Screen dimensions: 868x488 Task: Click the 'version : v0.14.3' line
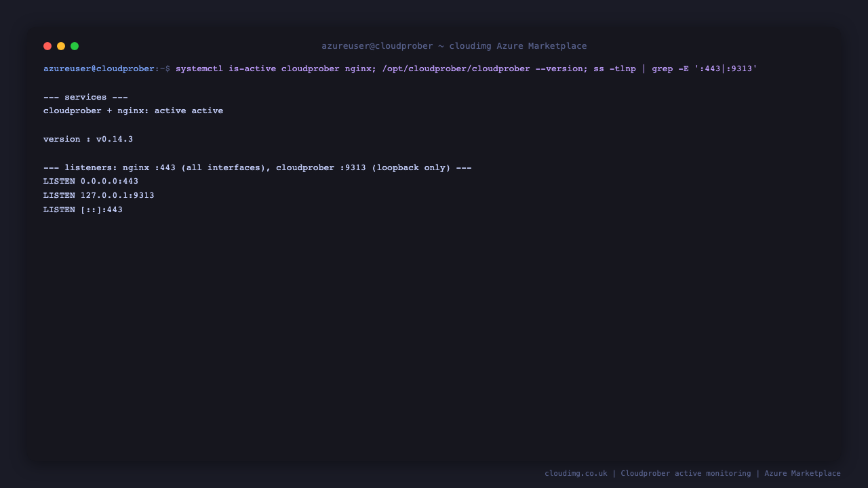pos(88,139)
